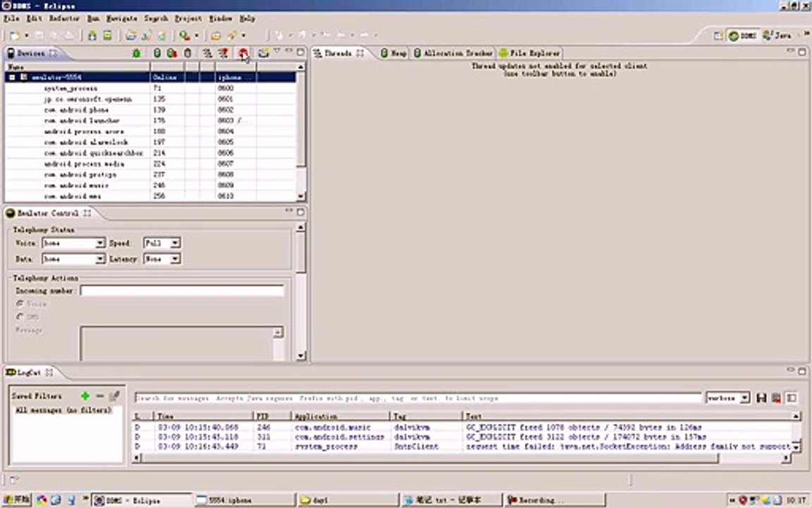The width and height of the screenshot is (812, 508).
Task: Switch to the Allocation Tracker tab
Action: [453, 53]
